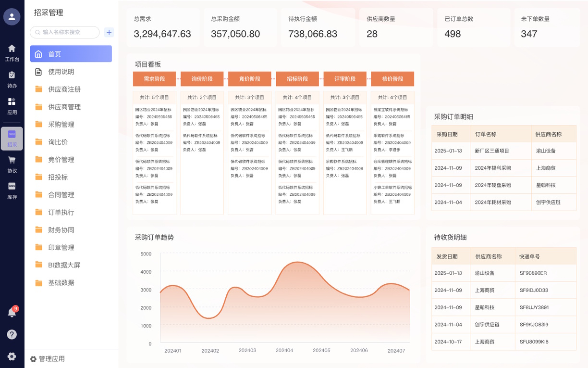Click the 需求阶段 stage button
This screenshot has width=588, height=368.
(x=154, y=79)
